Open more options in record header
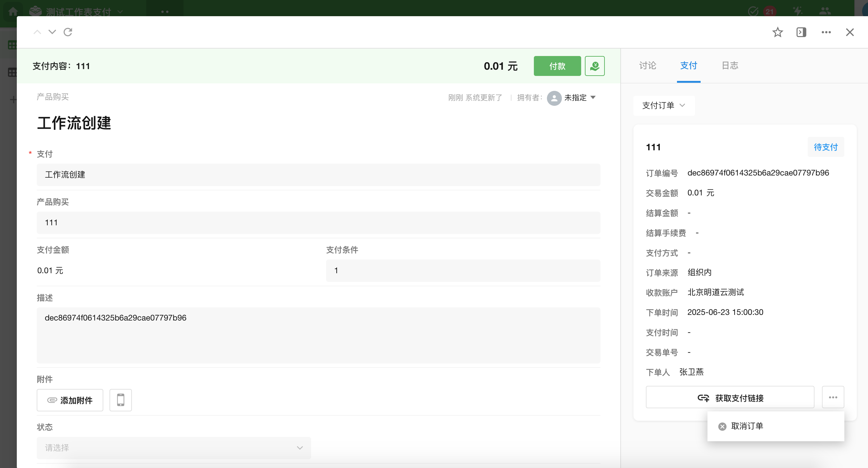Viewport: 868px width, 468px height. pyautogui.click(x=826, y=32)
